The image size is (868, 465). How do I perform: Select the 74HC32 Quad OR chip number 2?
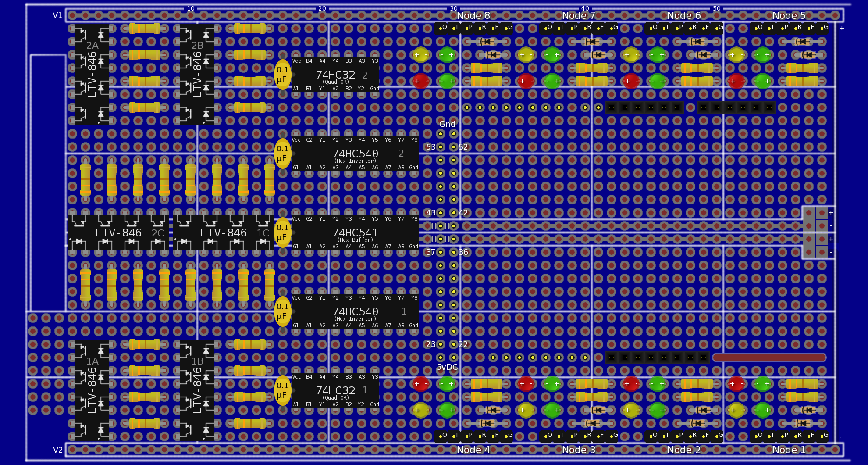335,75
